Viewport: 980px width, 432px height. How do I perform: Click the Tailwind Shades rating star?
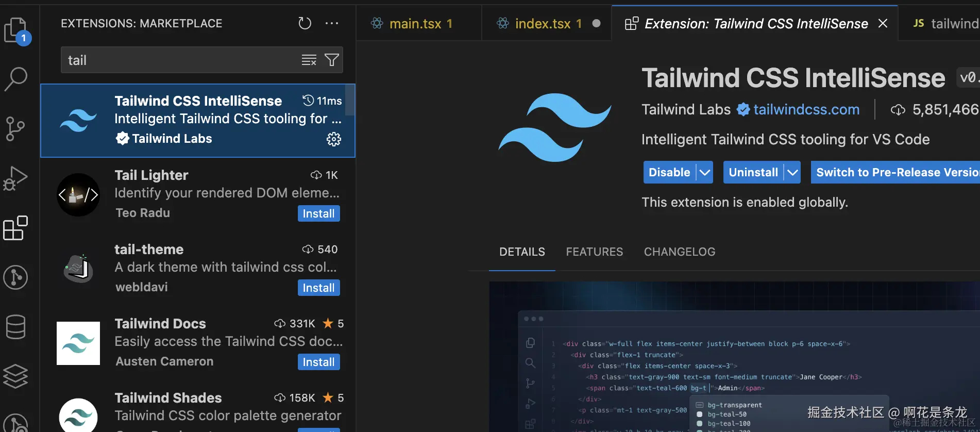tap(328, 397)
